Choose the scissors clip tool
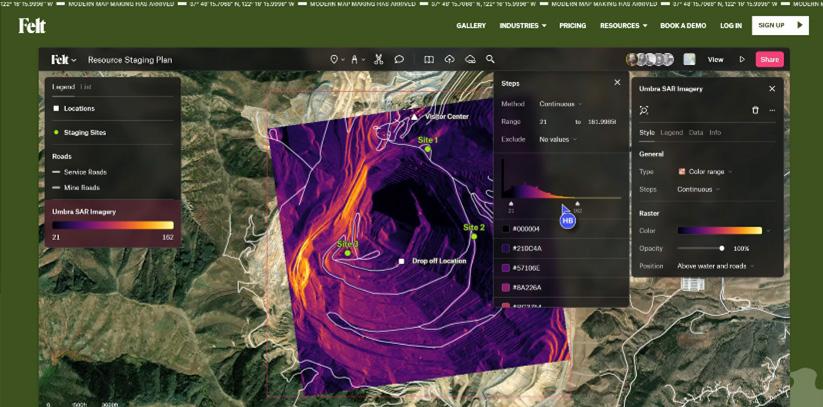Viewport: 823px width, 407px height. tap(378, 60)
